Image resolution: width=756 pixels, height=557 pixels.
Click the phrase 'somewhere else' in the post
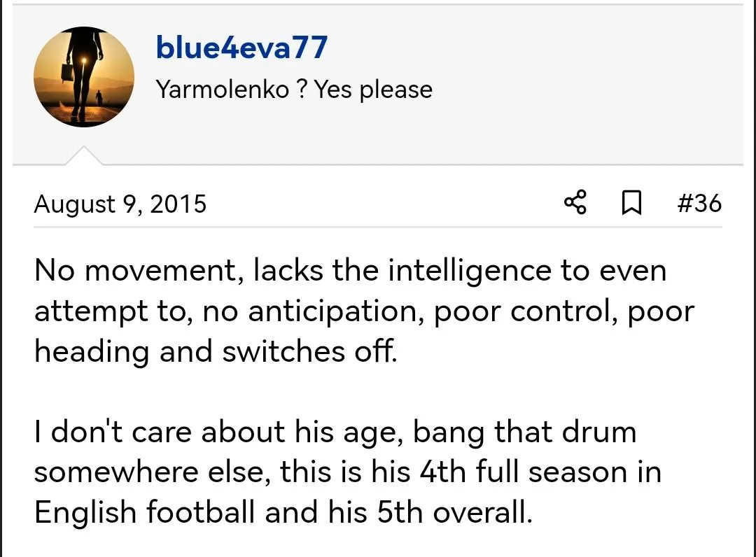click(151, 472)
